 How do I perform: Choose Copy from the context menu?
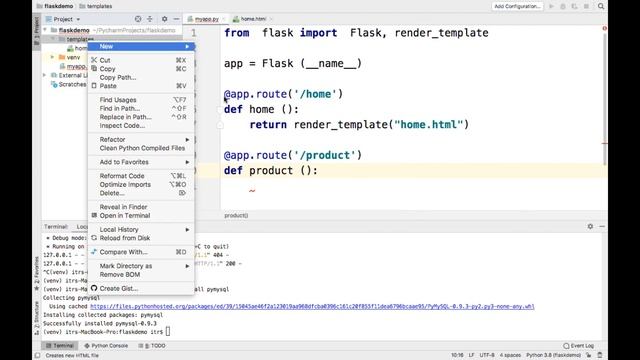tap(141, 69)
